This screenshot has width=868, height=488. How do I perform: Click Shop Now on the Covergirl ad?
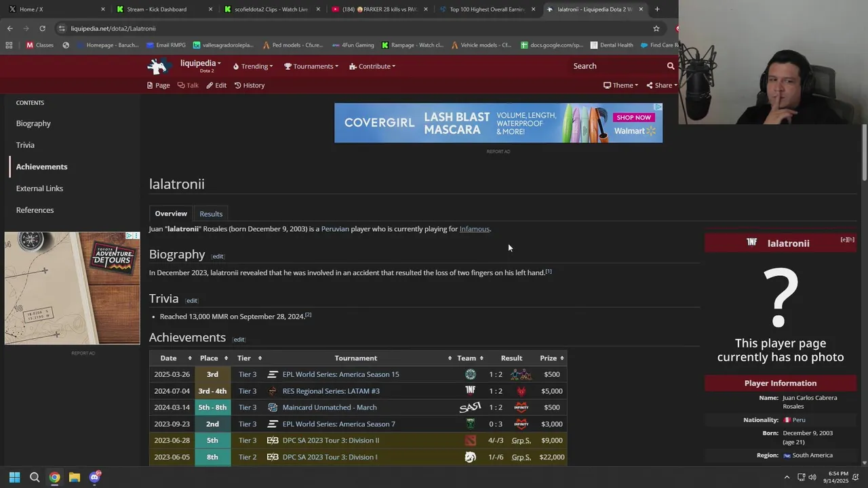633,117
